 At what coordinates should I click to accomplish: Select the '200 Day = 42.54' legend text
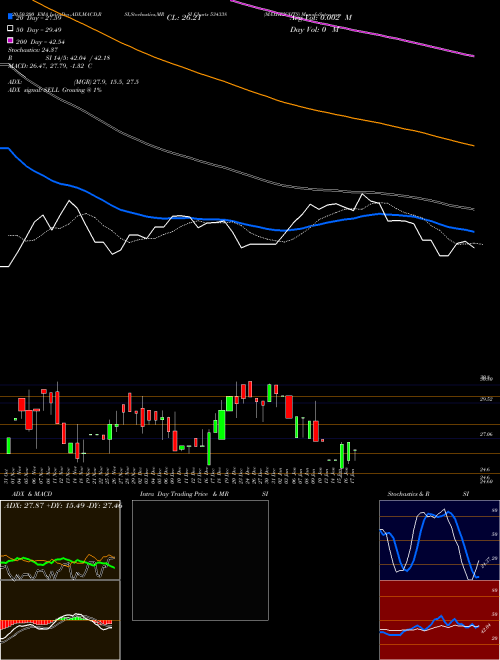tap(40, 42)
